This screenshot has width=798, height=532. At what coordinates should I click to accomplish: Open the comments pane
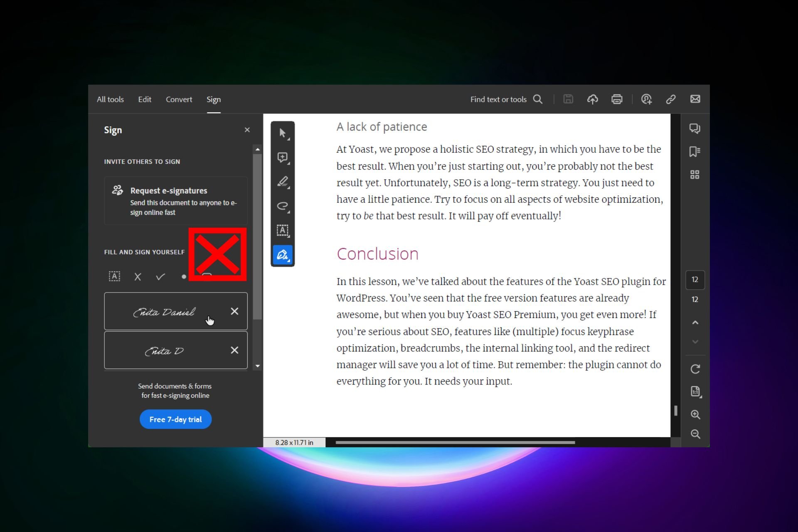click(x=695, y=128)
